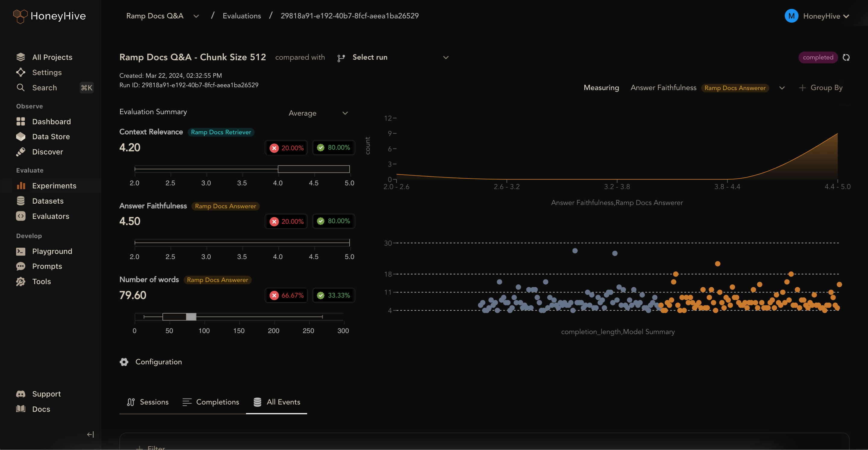Screen dimensions: 868x450
Task: Open the Evaluators page icon
Action: [x=21, y=216]
